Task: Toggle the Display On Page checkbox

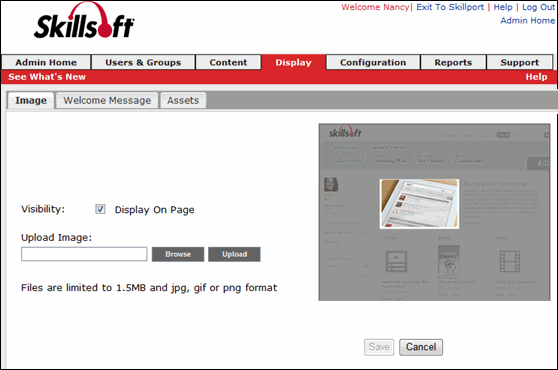Action: (x=100, y=209)
